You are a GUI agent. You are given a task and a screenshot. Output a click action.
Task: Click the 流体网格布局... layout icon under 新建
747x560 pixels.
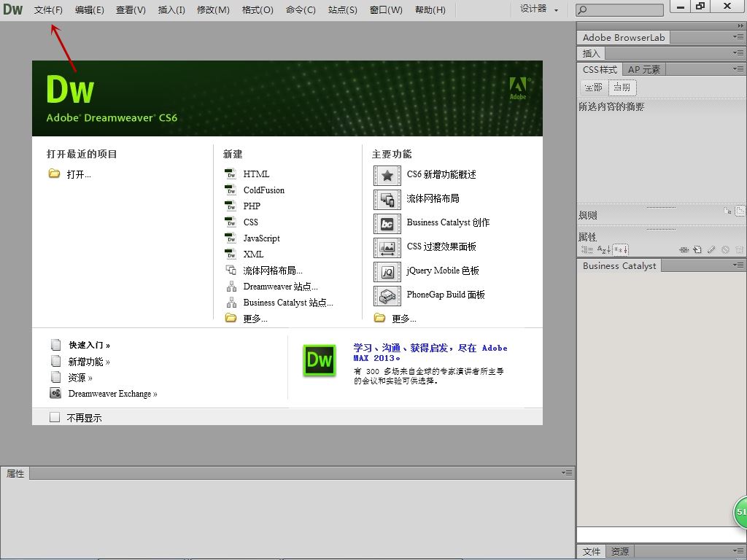pyautogui.click(x=231, y=270)
